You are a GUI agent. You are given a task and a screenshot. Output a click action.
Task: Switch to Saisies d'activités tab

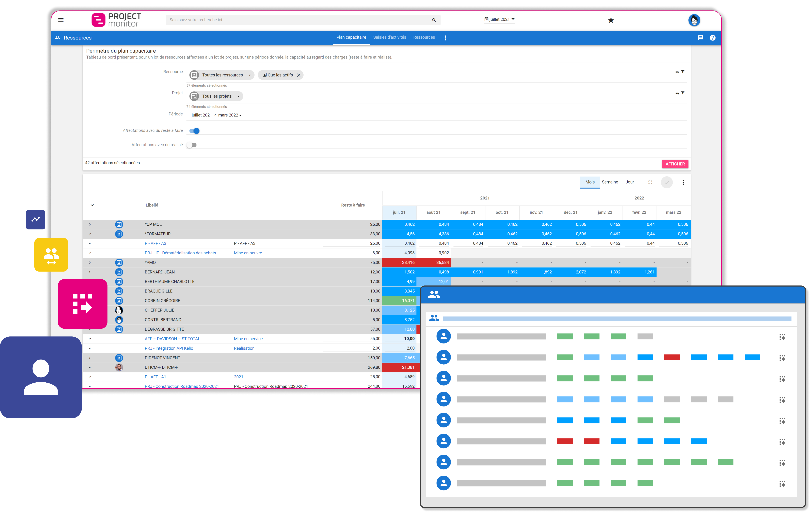389,38
